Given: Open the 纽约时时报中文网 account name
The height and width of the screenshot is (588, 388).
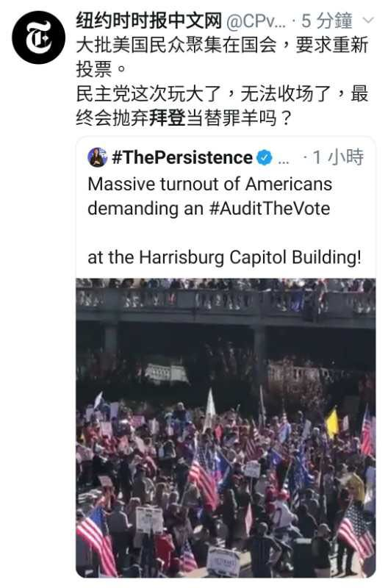Looking at the screenshot, I should (149, 21).
